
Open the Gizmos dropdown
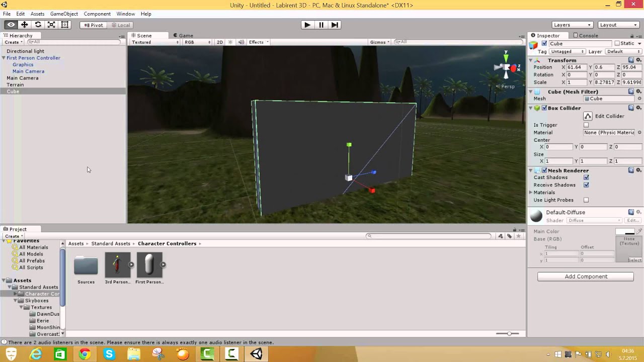[x=380, y=42]
